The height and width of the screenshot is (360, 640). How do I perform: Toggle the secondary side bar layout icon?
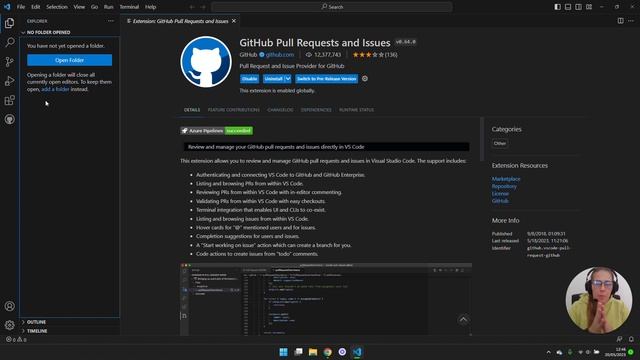(x=578, y=7)
